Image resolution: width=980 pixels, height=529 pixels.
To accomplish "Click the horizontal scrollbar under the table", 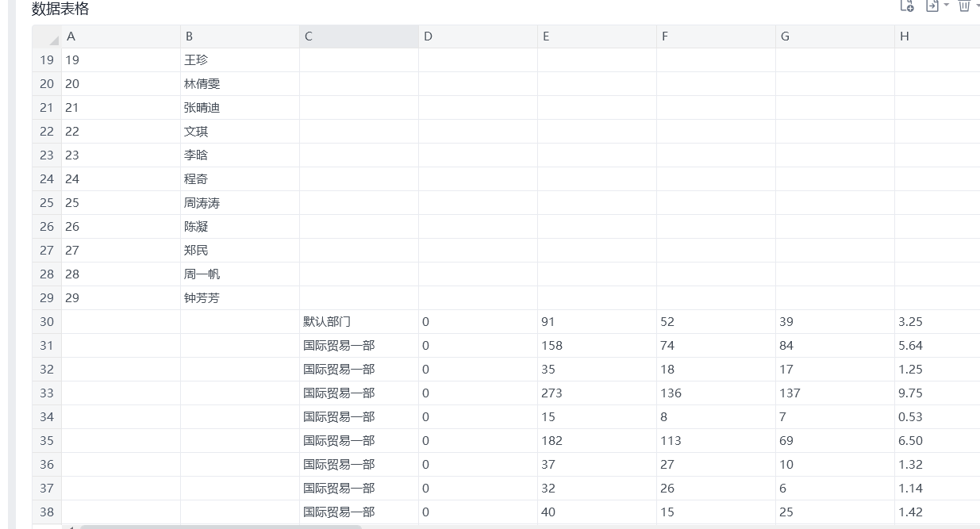I will [221, 527].
